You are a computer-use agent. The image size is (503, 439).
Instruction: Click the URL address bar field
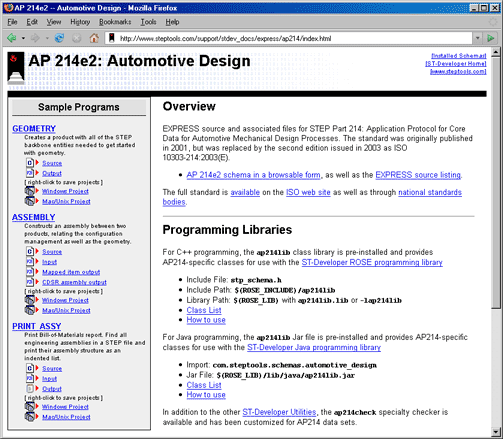(289, 38)
